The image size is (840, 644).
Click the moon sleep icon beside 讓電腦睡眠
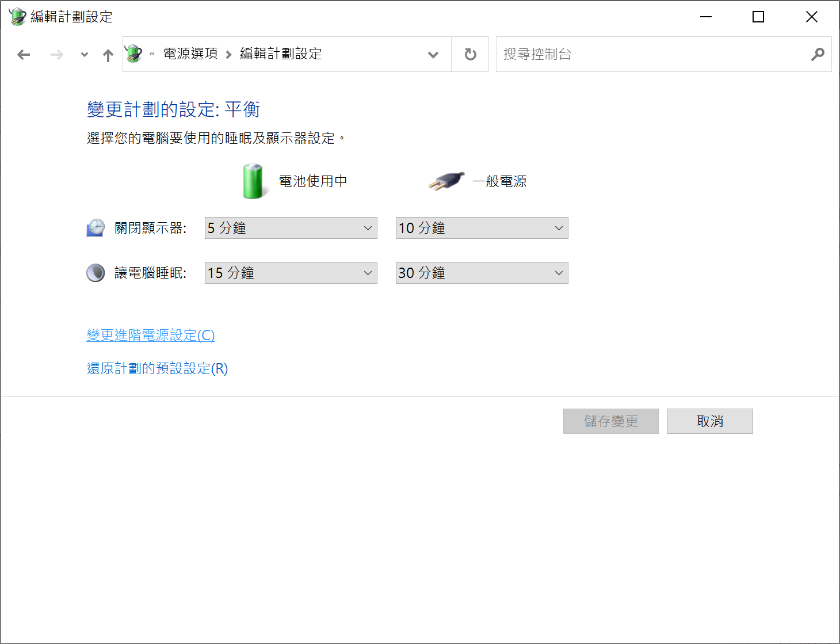[96, 273]
